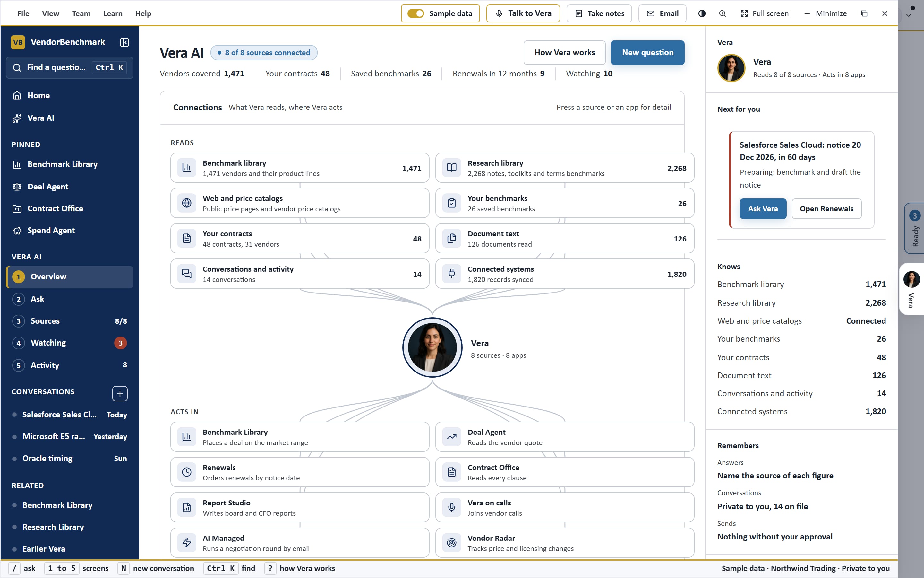Screen dimensions: 924x578
Task: Open Document text source card
Action: click(x=565, y=239)
